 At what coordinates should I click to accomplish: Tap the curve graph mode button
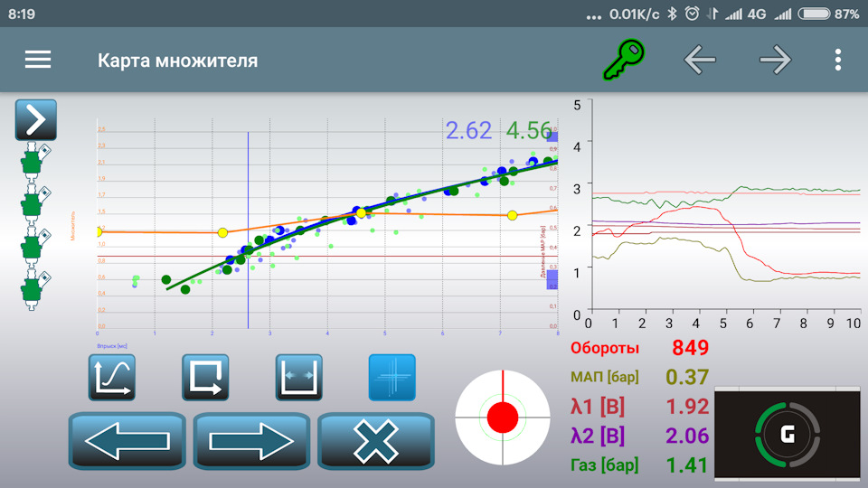[112, 378]
